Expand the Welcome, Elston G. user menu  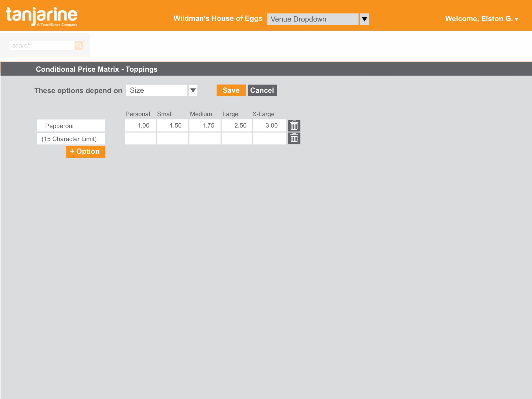point(482,19)
